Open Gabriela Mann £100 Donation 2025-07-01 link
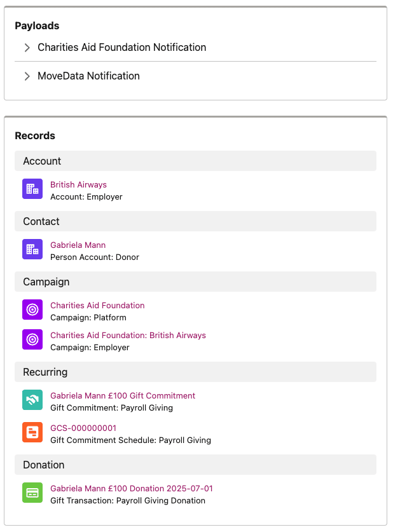The height and width of the screenshot is (532, 393). pyautogui.click(x=132, y=489)
